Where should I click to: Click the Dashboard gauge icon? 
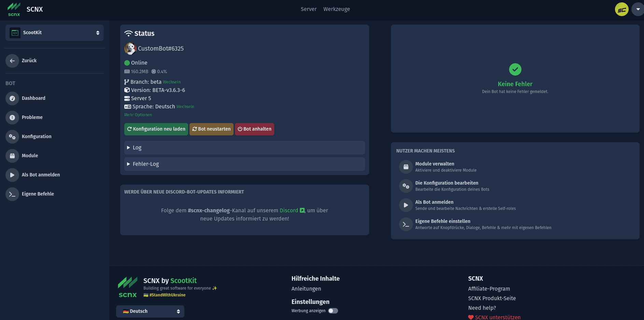point(12,98)
